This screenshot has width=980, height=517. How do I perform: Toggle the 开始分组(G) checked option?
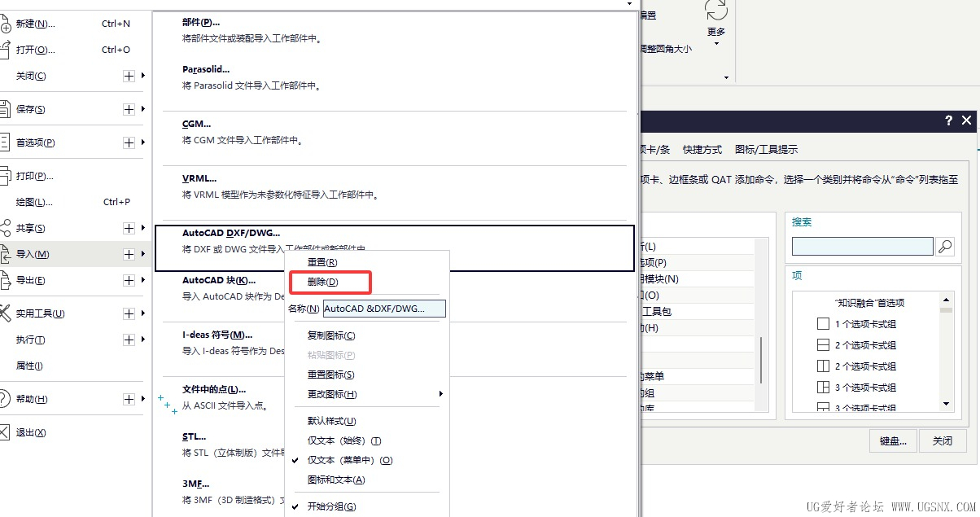point(331,506)
